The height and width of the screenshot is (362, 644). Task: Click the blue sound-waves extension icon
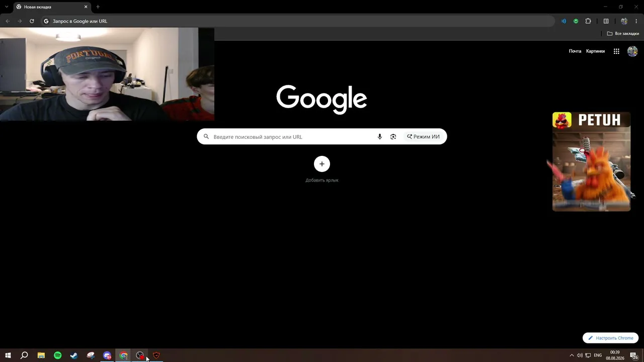[x=563, y=21]
